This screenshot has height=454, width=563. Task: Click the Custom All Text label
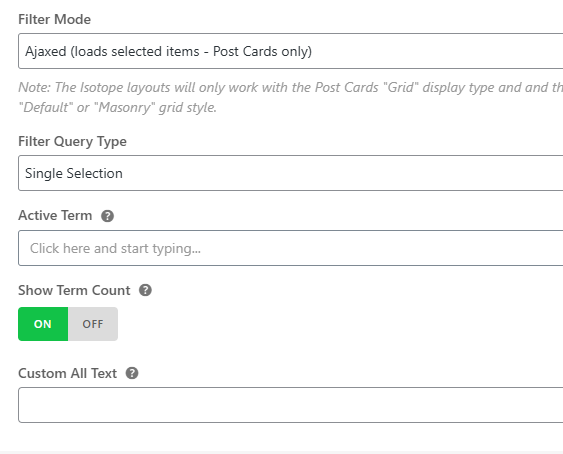tap(68, 373)
